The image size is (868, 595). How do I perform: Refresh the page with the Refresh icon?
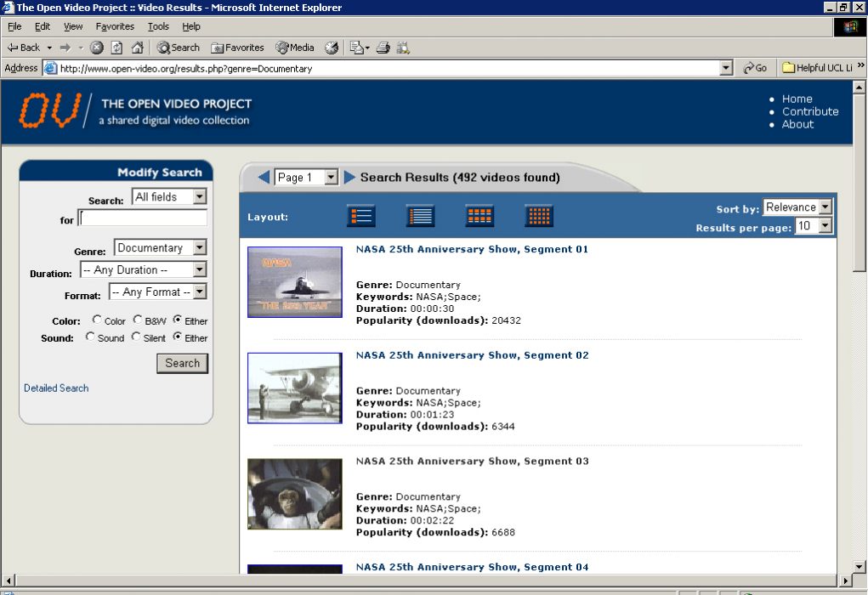coord(116,48)
